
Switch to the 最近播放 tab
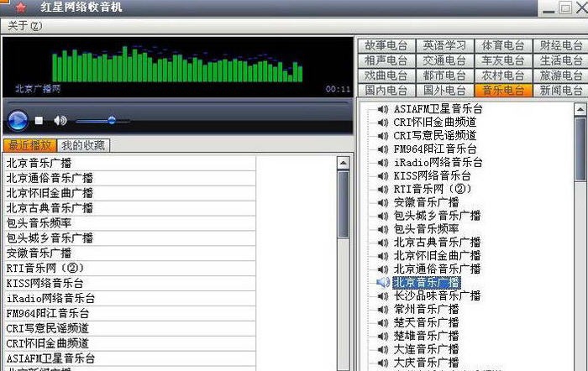[30, 145]
